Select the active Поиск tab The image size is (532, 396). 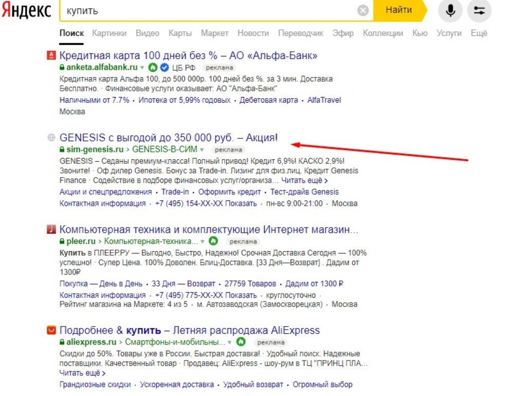point(71,33)
